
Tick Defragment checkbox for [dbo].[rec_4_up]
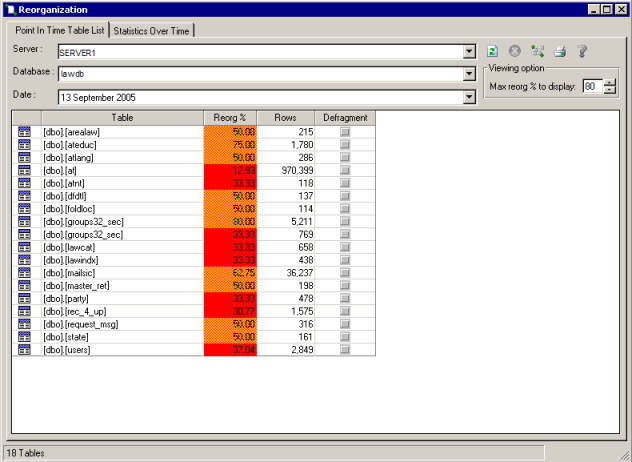coord(345,311)
